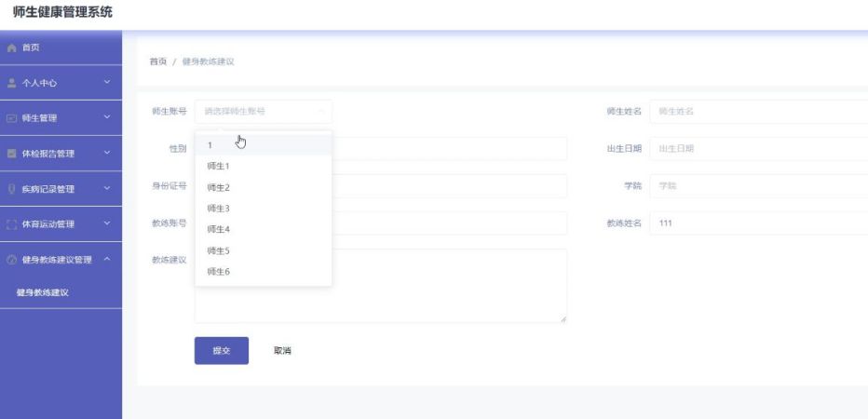The width and height of the screenshot is (868, 419).
Task: Open the 体育运动管理 menu item
Action: [61, 224]
